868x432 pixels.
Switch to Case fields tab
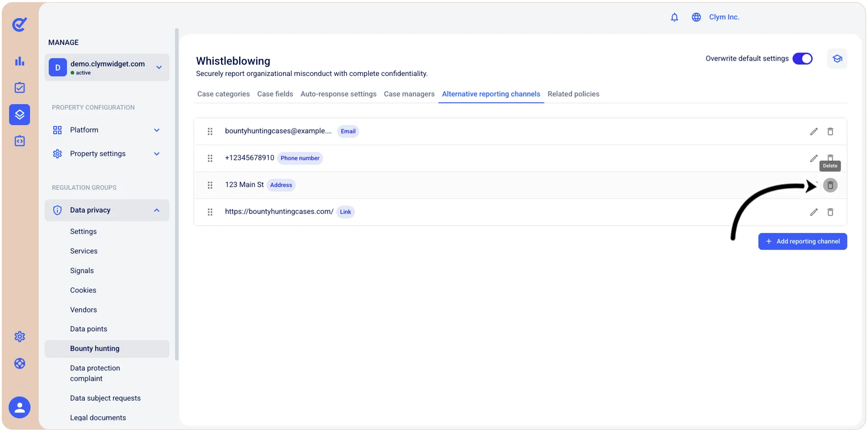coord(275,94)
